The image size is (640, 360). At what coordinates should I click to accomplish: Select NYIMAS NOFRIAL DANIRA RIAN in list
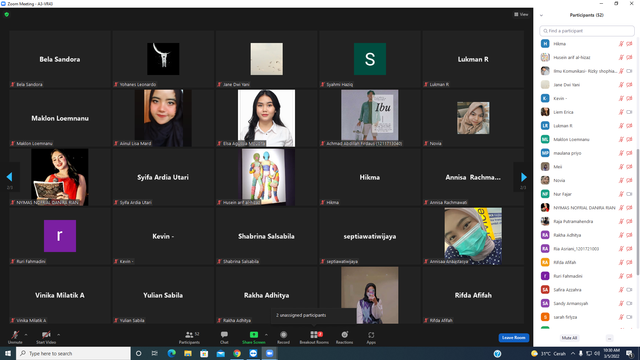587,208
